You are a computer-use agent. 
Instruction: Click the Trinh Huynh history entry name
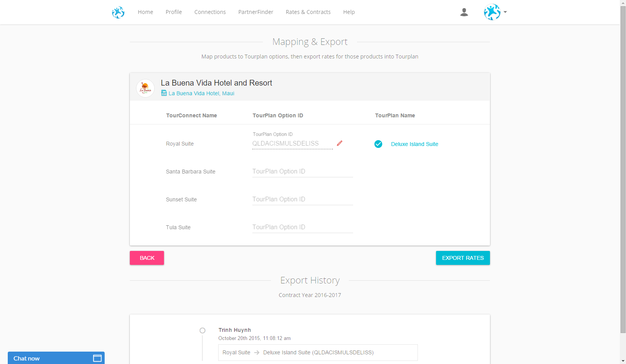(235, 330)
